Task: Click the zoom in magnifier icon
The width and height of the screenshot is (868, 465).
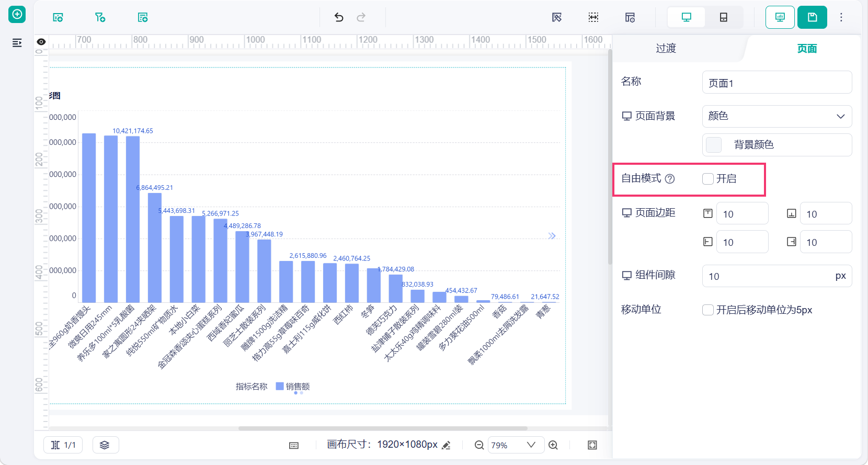Action: pyautogui.click(x=553, y=445)
